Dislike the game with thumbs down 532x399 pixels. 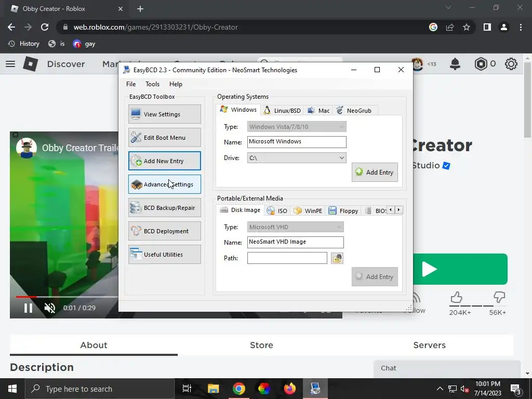pyautogui.click(x=499, y=297)
